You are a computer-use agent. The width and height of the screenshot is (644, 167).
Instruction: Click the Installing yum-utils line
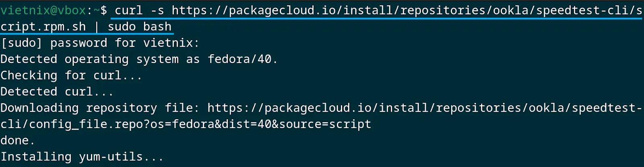point(82,157)
